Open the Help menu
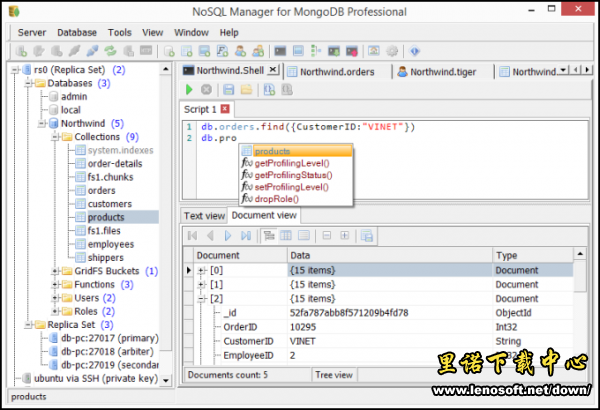Image resolution: width=600 pixels, height=410 pixels. coord(229,33)
